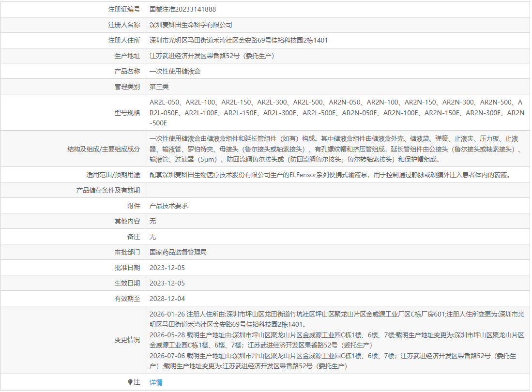Select registrant name 深圳麦科田生命科学有限公司

click(x=191, y=25)
